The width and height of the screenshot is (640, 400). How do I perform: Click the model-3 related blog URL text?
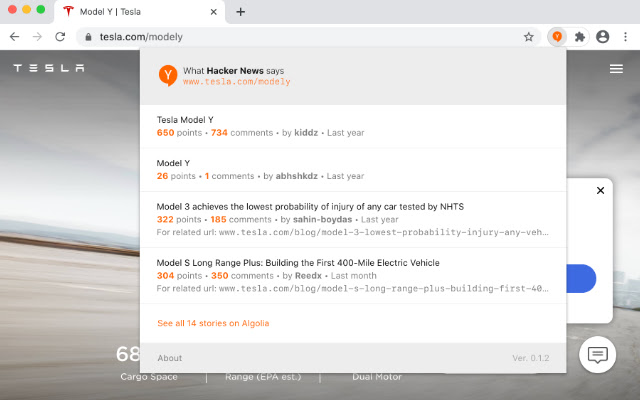(x=384, y=232)
